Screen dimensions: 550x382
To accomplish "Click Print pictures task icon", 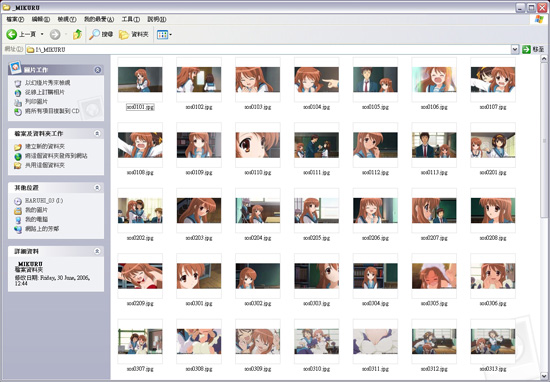I will 18,102.
